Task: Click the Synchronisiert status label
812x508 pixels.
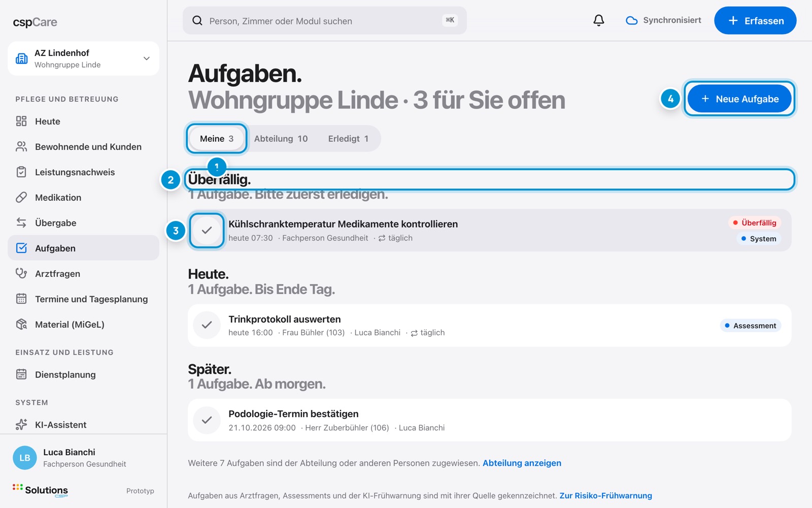Action: click(x=672, y=20)
